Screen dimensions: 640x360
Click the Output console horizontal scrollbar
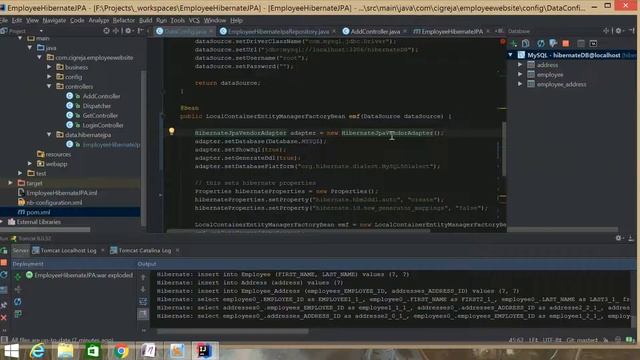click(x=233, y=331)
